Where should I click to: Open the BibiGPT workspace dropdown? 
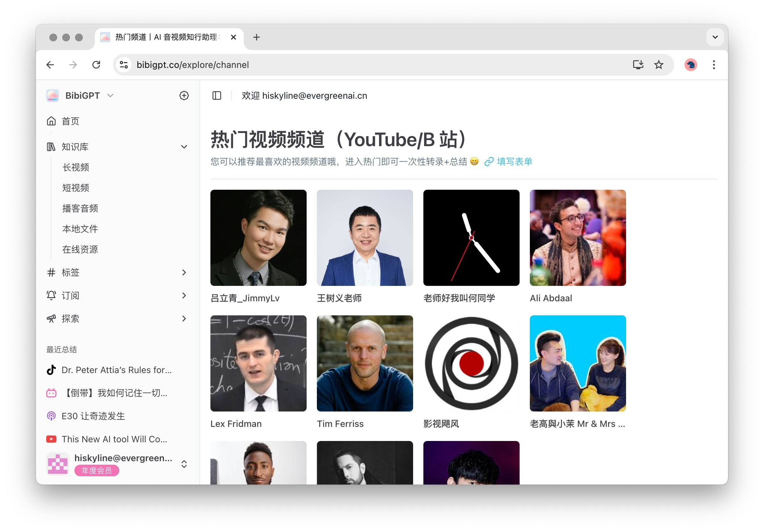click(x=110, y=96)
